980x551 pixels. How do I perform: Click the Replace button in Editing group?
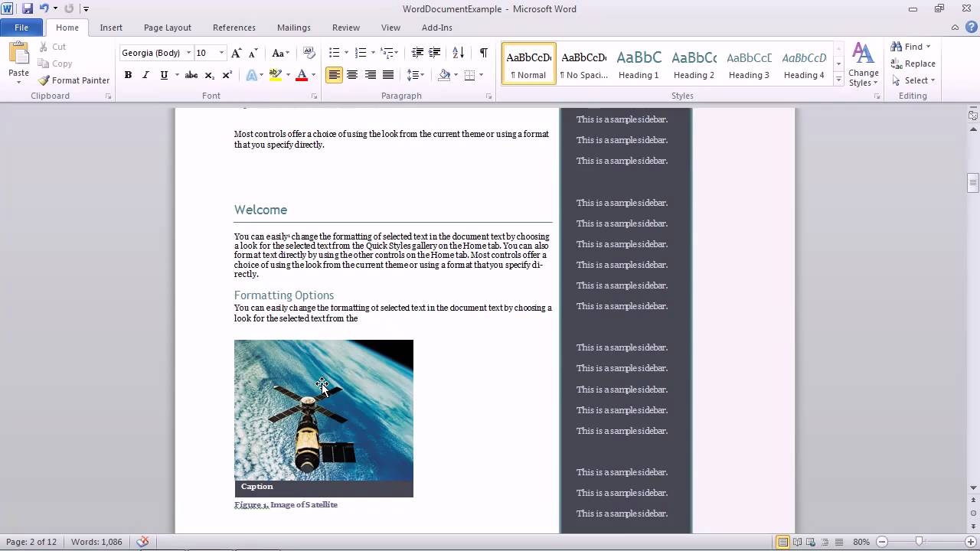(913, 64)
